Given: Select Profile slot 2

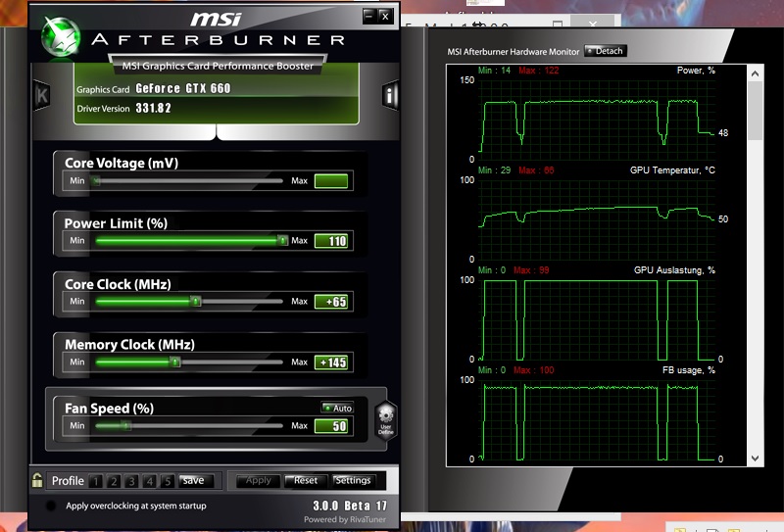Looking at the screenshot, I should (114, 481).
